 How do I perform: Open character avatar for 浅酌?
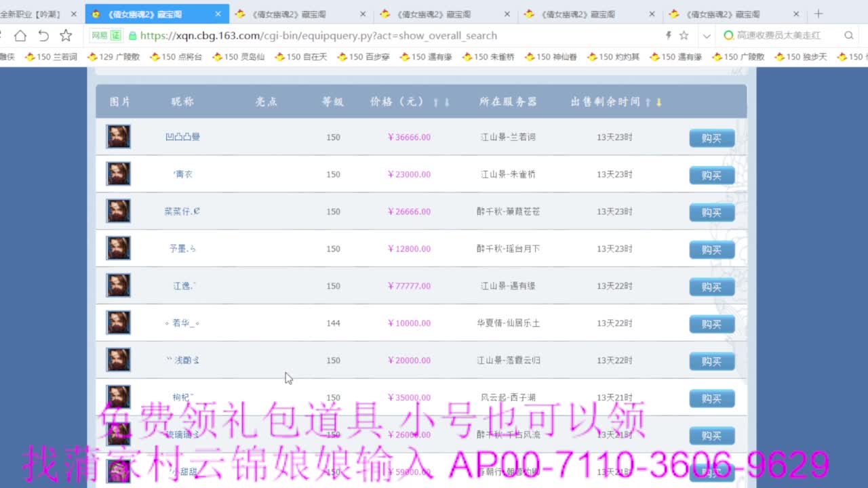(x=118, y=360)
